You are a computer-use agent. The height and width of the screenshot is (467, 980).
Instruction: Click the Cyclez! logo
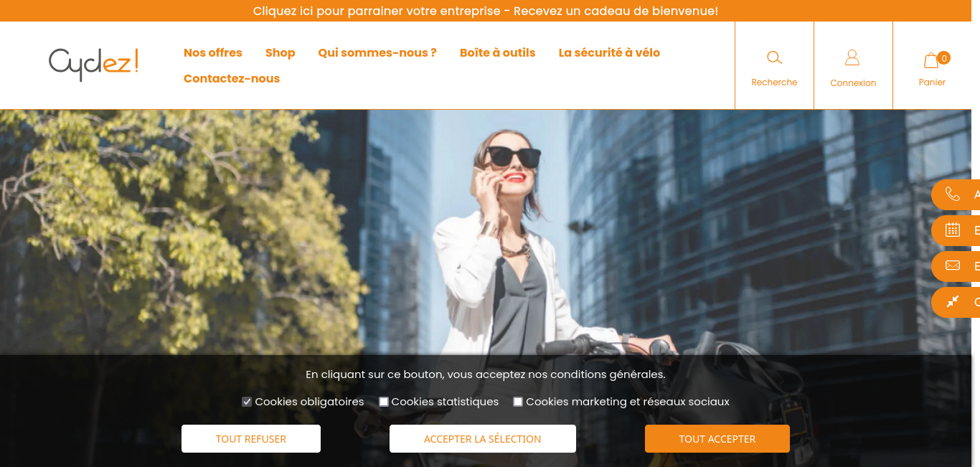(93, 64)
